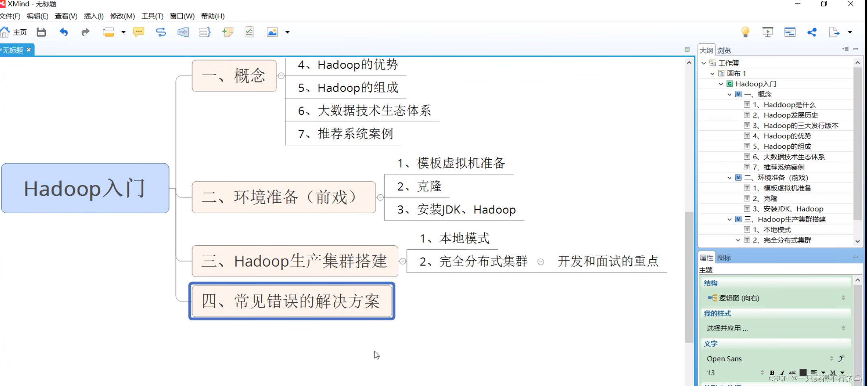The width and height of the screenshot is (868, 386).
Task: Minimize the outline panel
Action: (x=856, y=49)
